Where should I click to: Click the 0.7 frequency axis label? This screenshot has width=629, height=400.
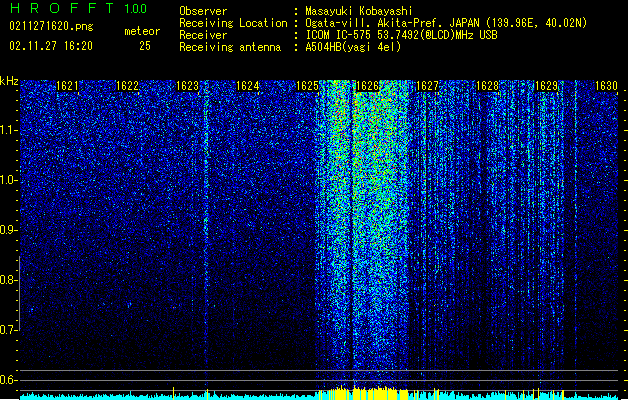click(8, 330)
